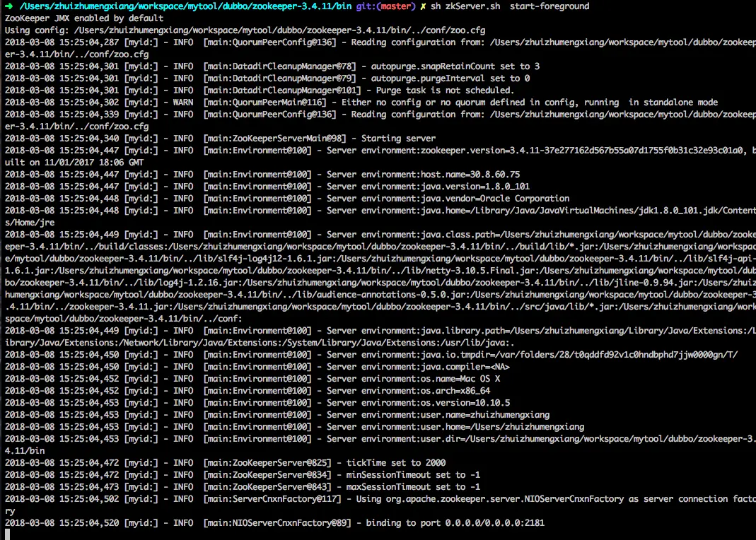Click 'java.version=1.8.0_101' entry

[475, 187]
